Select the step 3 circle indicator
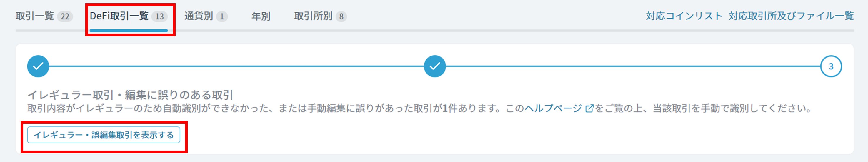The image size is (868, 162). pyautogui.click(x=831, y=66)
